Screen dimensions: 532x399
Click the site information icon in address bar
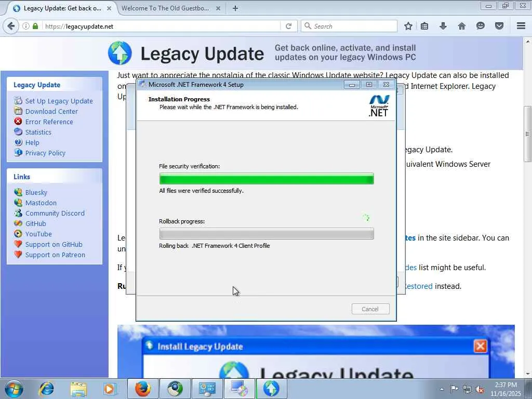click(x=26, y=26)
